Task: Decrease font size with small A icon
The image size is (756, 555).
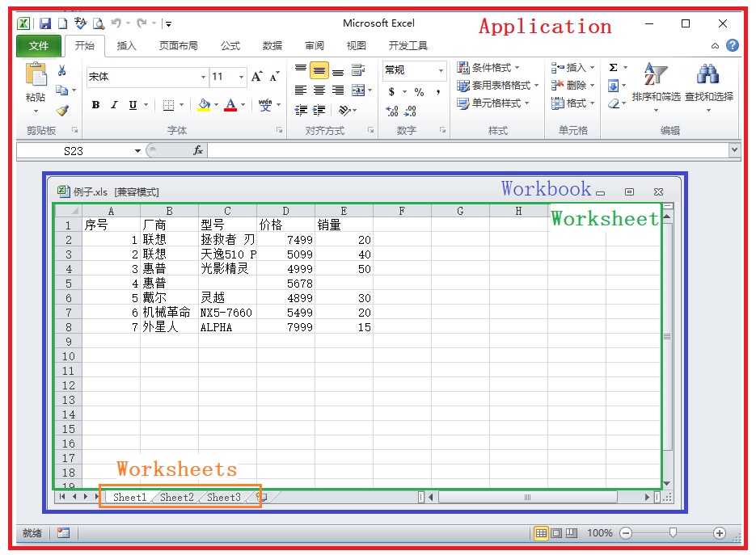Action: [x=274, y=77]
